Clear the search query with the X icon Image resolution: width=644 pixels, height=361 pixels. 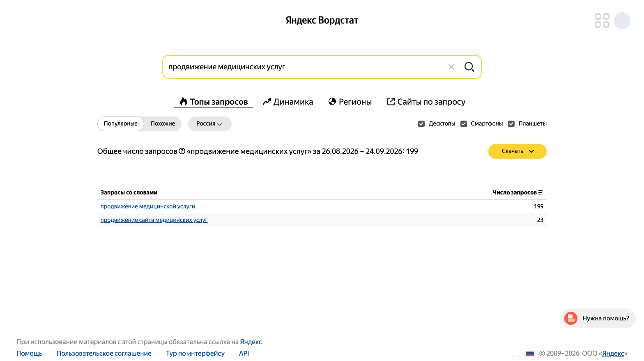[x=451, y=67]
